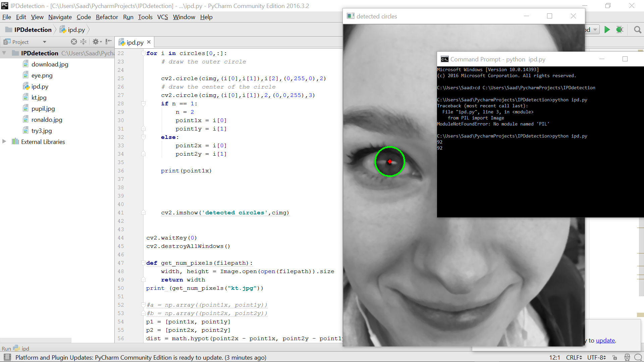
Task: Open the Refactor menu
Action: point(107,17)
